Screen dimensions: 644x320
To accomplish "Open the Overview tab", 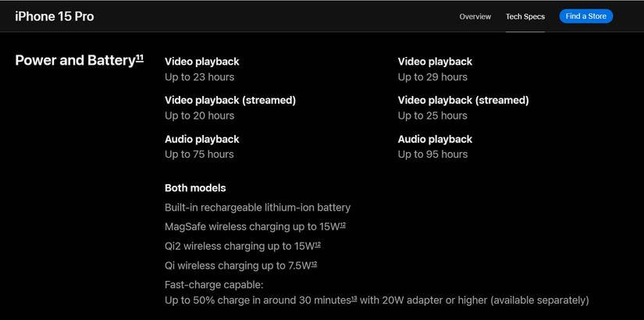I will coord(475,16).
